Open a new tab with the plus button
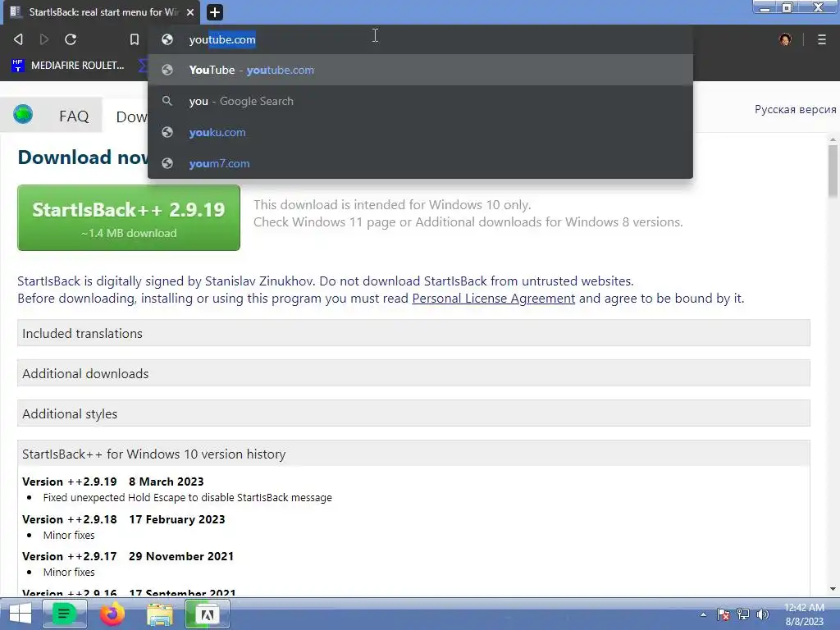The image size is (840, 630). coord(214,11)
